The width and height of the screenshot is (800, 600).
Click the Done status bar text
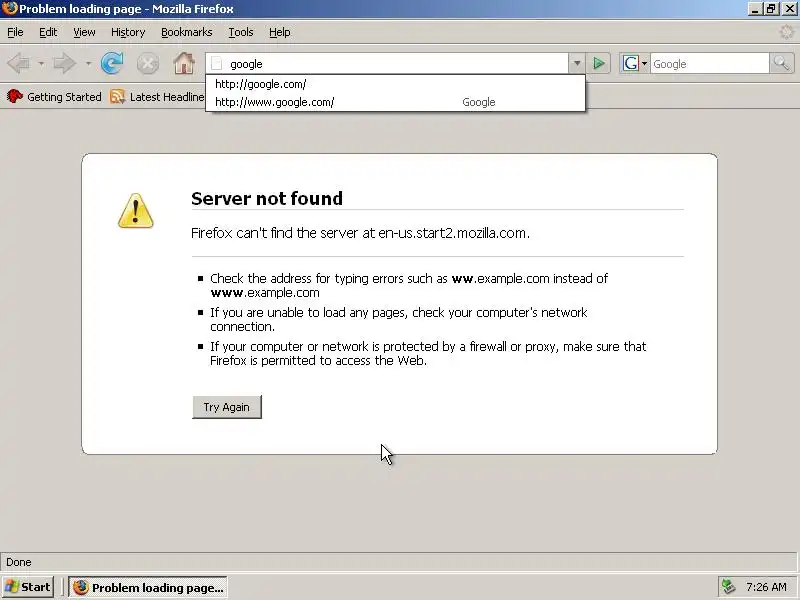pyautogui.click(x=19, y=562)
